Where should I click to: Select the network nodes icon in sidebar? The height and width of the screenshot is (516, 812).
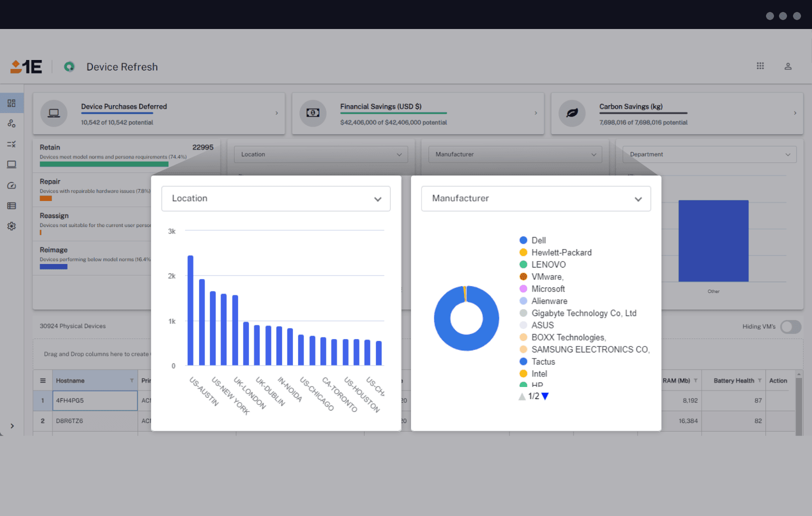pyautogui.click(x=11, y=123)
